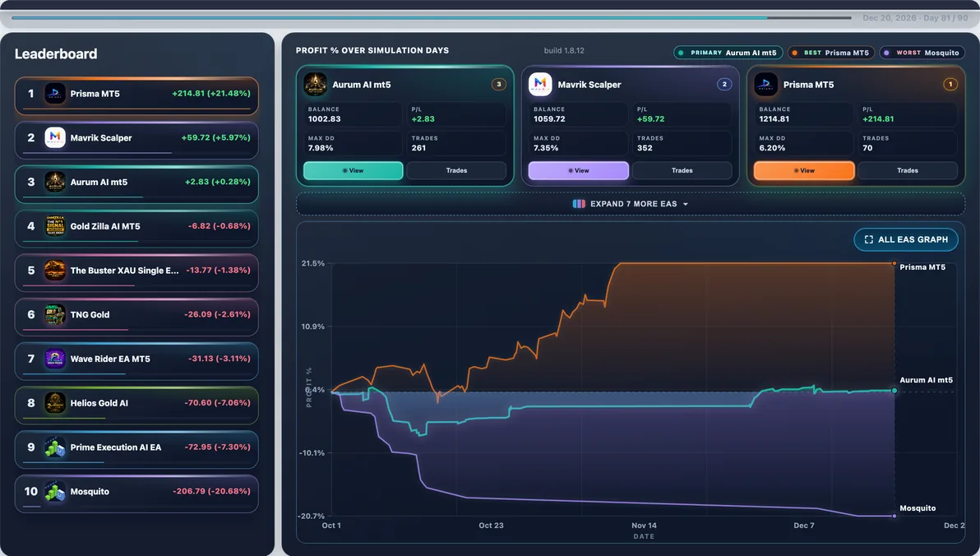Screen dimensions: 980x556
Task: Click the Mosquito chart label
Action: point(918,507)
